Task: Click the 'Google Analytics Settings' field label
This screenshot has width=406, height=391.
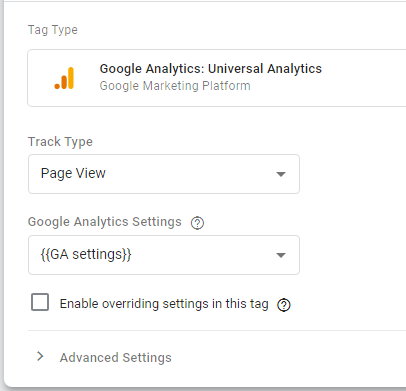Action: click(x=105, y=222)
